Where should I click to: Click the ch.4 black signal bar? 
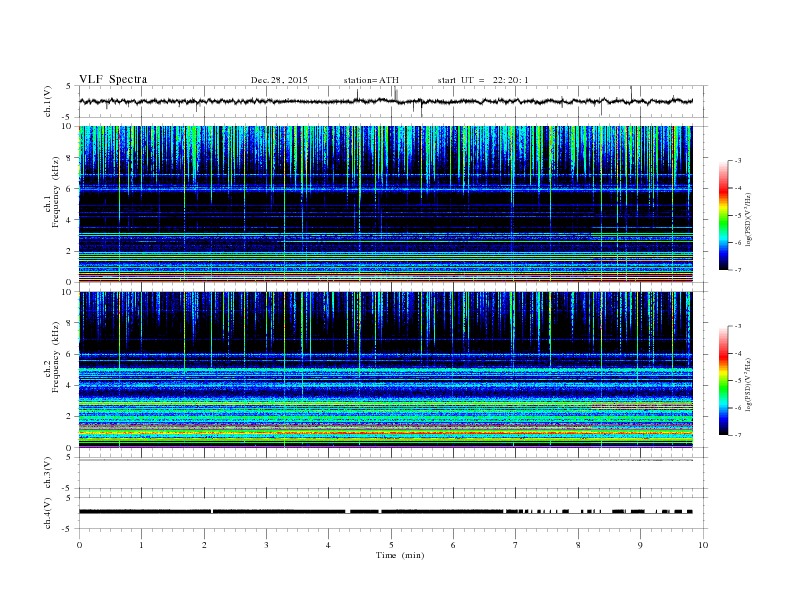(x=386, y=512)
